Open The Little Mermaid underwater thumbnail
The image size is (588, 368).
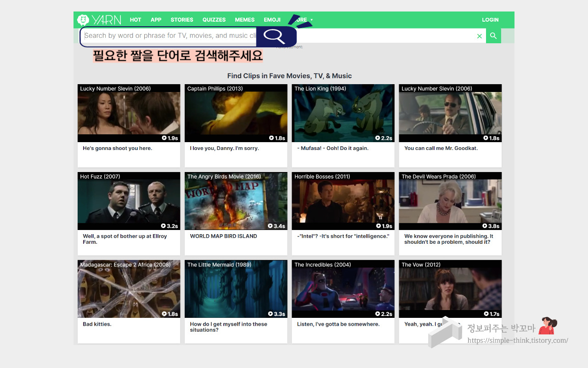tap(236, 289)
